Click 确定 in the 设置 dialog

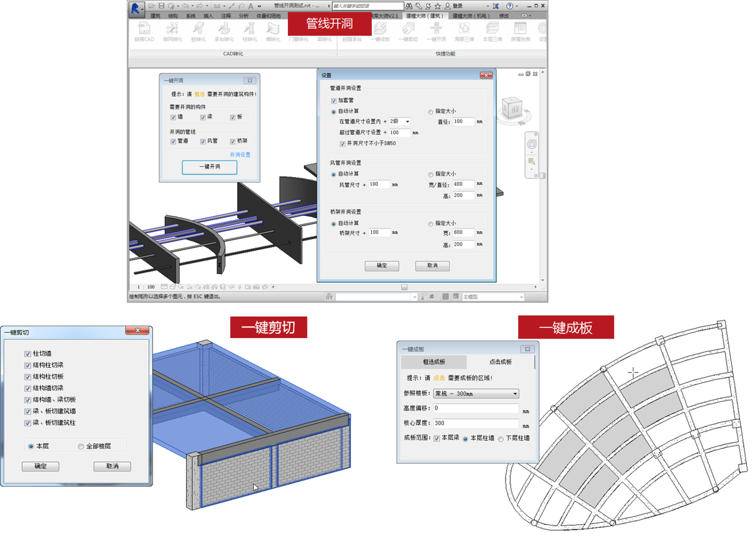pyautogui.click(x=382, y=266)
